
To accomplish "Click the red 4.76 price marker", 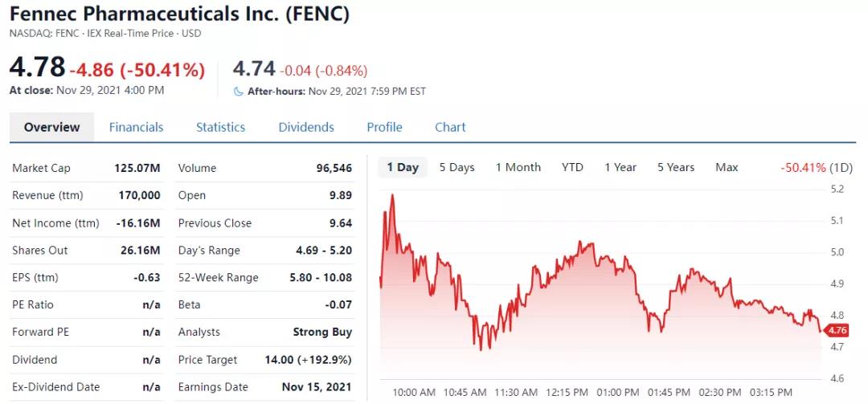I will (837, 330).
